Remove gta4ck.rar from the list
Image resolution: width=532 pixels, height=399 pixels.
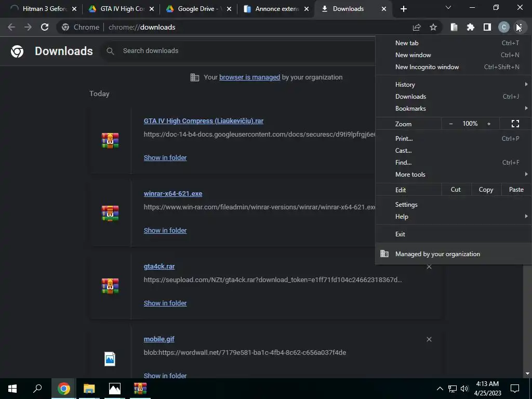[x=429, y=267]
